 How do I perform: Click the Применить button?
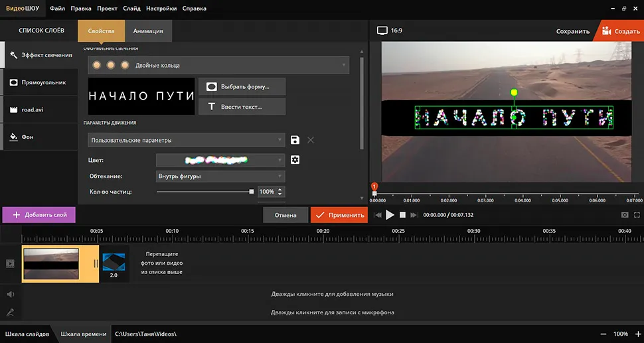[x=339, y=215]
